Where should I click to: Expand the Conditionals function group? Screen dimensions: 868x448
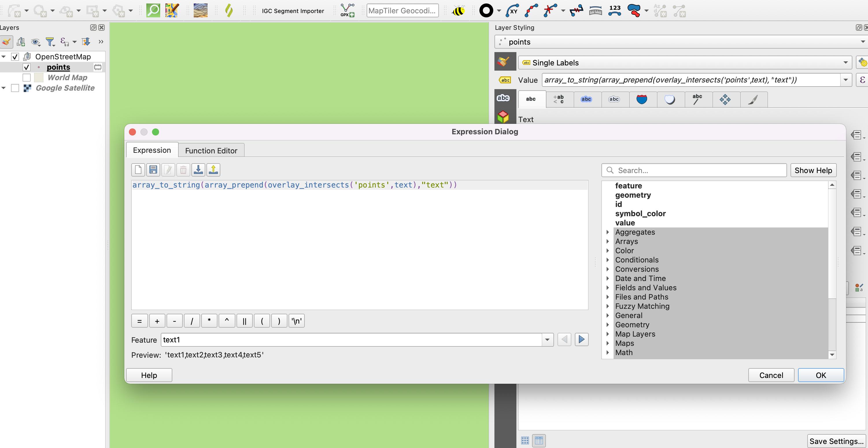pos(607,260)
